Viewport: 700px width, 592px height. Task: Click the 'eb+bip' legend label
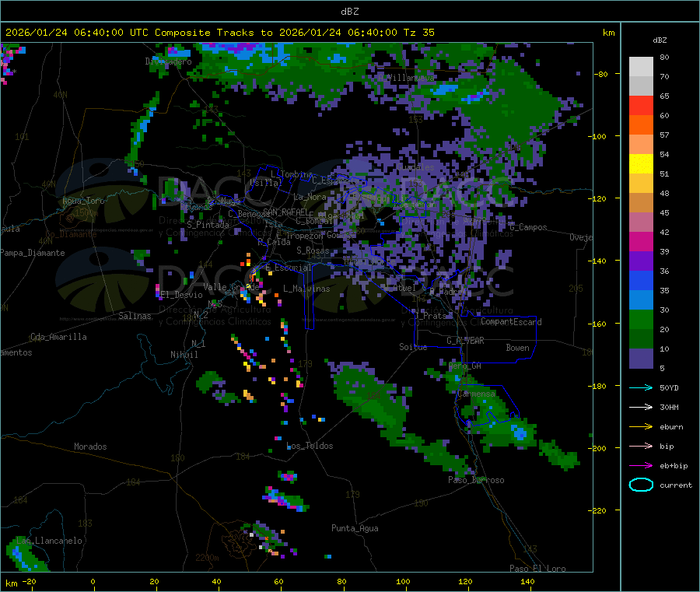click(x=674, y=466)
